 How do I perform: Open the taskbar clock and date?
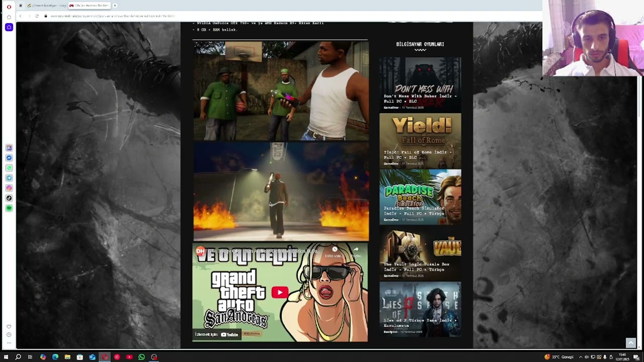623,357
